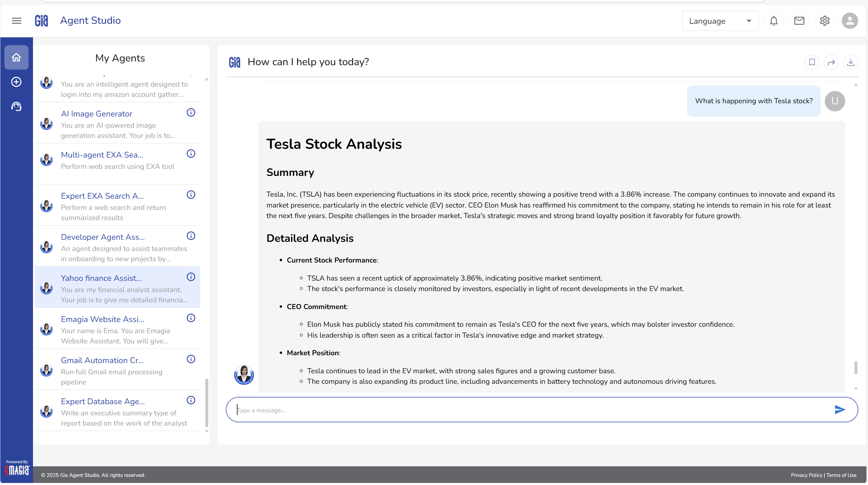Show info for AI Image Generator agent

coord(191,112)
